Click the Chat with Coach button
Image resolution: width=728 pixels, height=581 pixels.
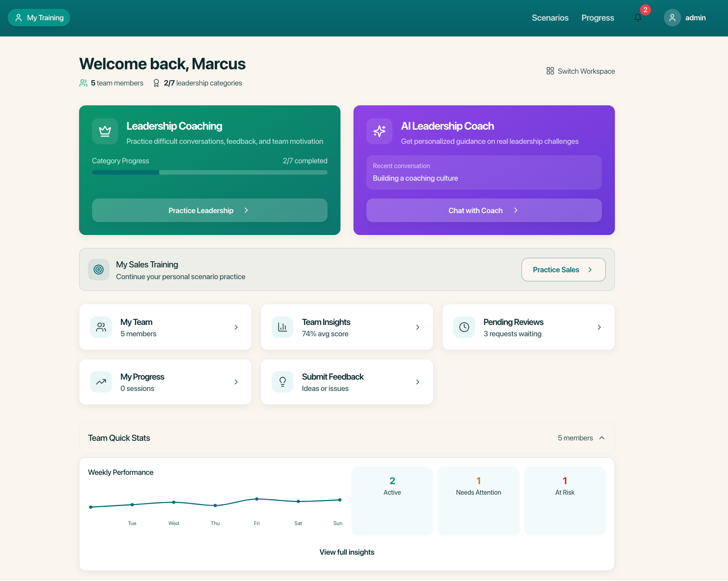484,210
